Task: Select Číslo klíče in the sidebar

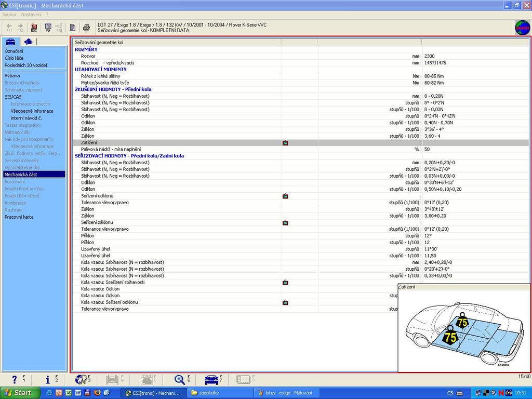Action: tap(14, 58)
